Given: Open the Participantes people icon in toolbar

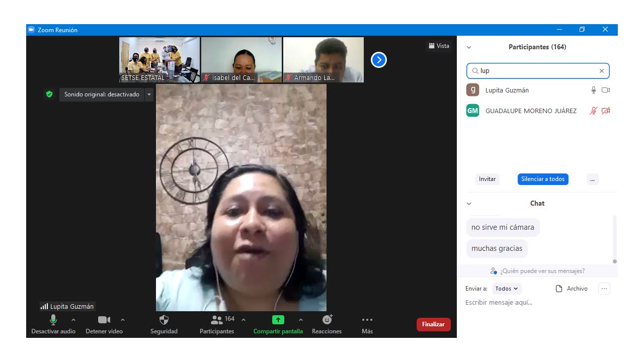Looking at the screenshot, I should pyautogui.click(x=217, y=320).
